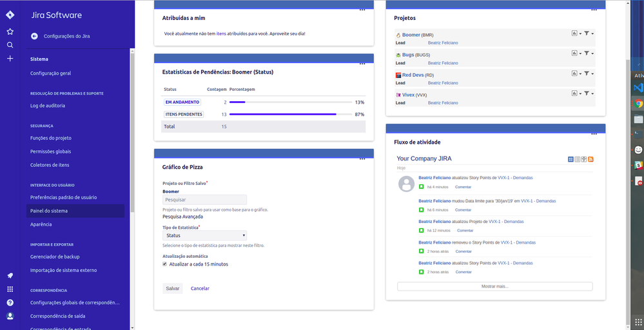644x330 pixels.
Task: Expand filters dropdown arrow for Boomer project
Action: 592,34
